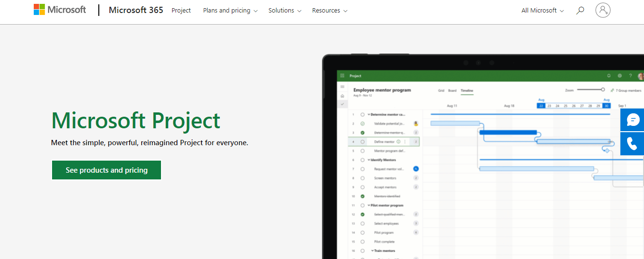Open the settings gear in Project header
The width and height of the screenshot is (644, 259).
[619, 76]
